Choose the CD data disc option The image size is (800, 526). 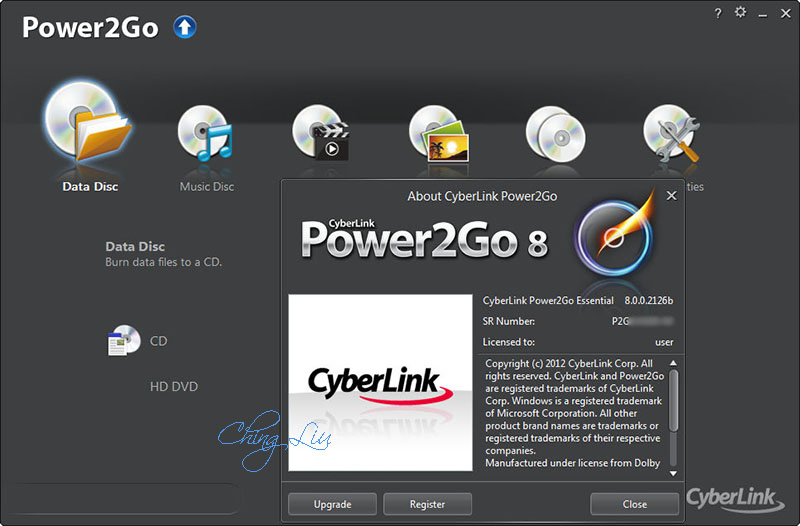[x=138, y=340]
